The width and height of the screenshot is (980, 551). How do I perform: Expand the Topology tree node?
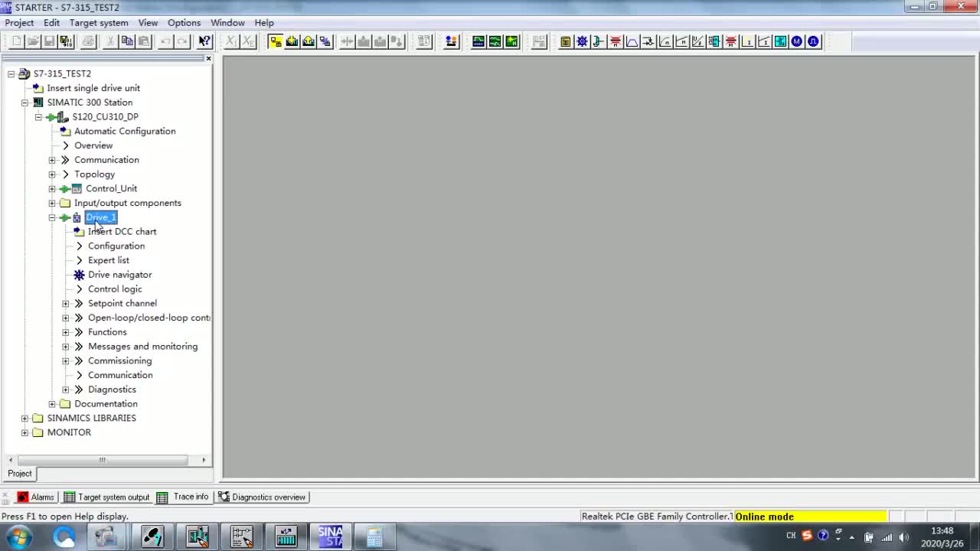tap(52, 174)
